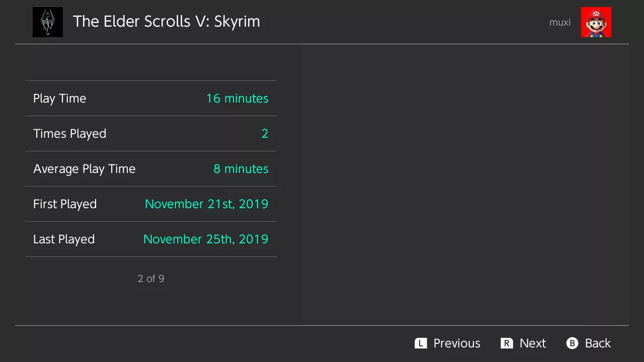Click the 16 minutes play time value
The height and width of the screenshot is (362, 644).
[x=237, y=99]
